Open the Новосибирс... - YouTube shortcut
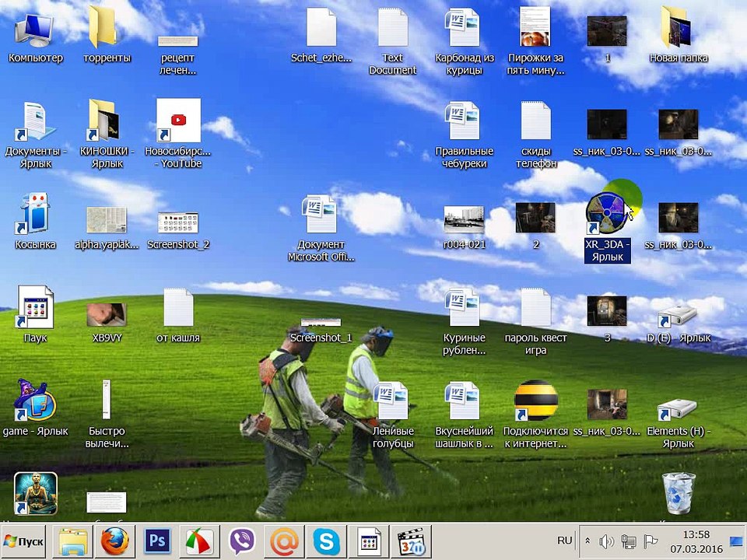 click(x=178, y=133)
